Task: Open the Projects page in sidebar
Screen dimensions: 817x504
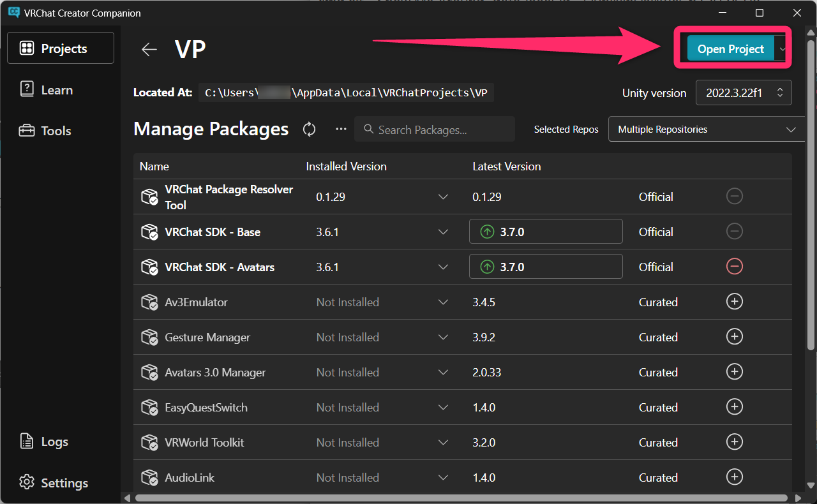Action: (61, 48)
